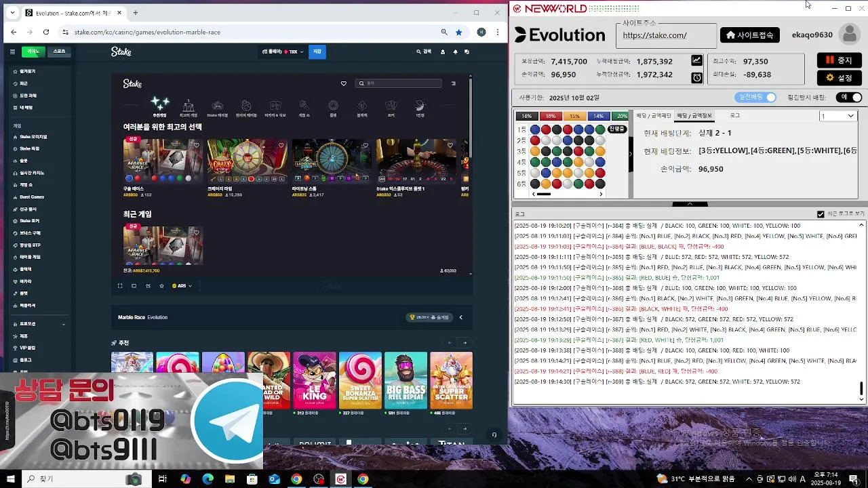The image size is (868, 488).
Task: Expand the 프로모션 sidebar section
Action: (x=38, y=324)
